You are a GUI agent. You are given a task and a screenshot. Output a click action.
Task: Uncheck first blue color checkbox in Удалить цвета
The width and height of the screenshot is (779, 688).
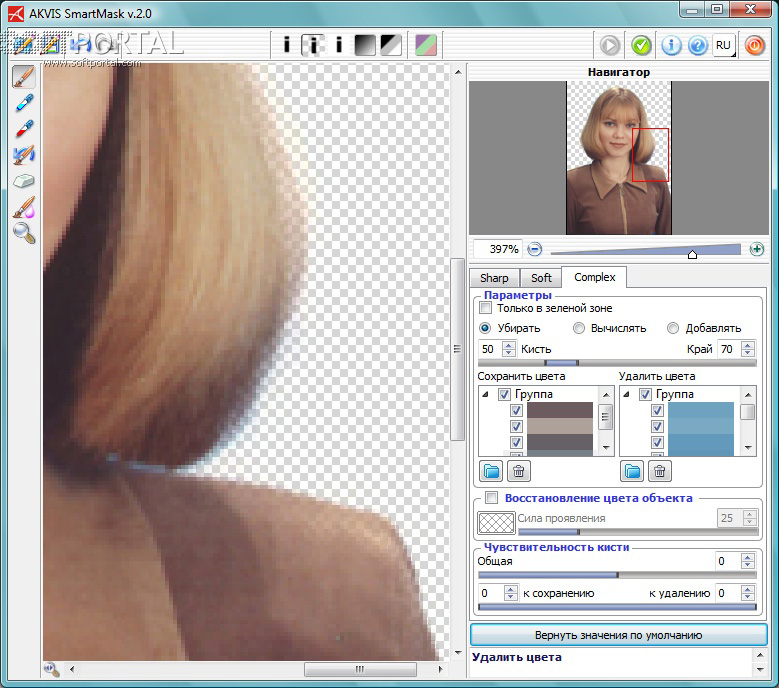tap(657, 410)
